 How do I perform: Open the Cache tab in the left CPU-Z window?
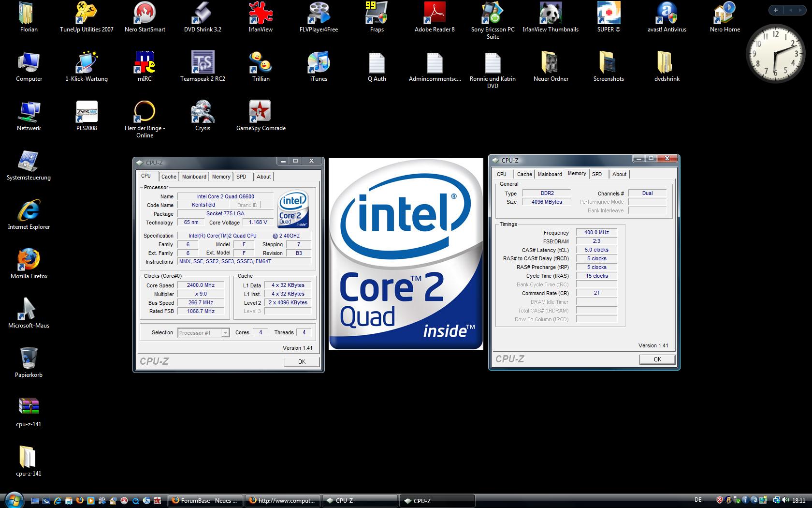169,177
